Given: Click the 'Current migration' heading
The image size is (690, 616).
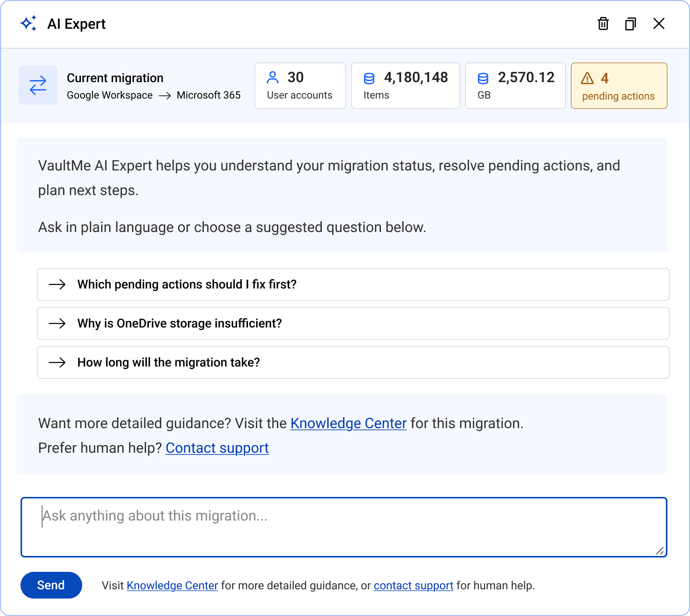Looking at the screenshot, I should (115, 78).
